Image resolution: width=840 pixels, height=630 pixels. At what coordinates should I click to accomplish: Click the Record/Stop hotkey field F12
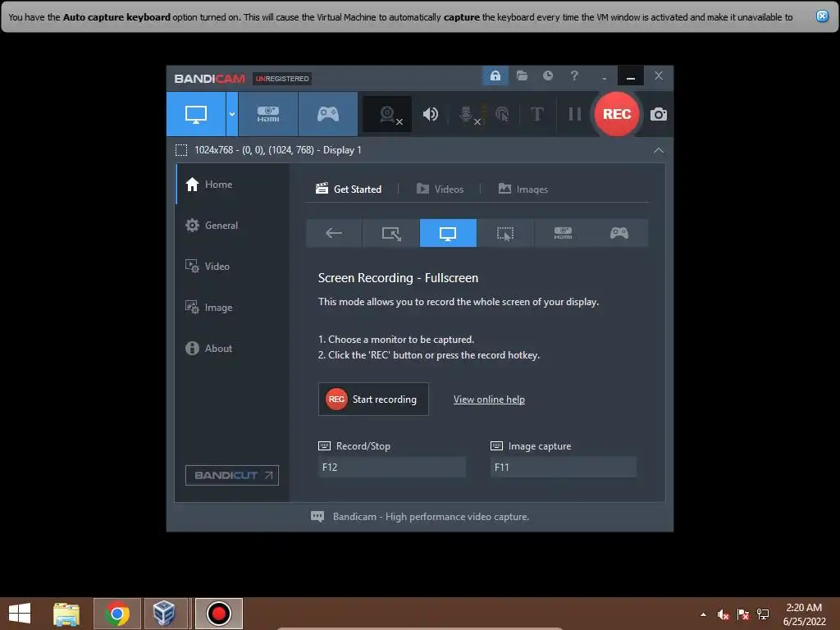(391, 467)
